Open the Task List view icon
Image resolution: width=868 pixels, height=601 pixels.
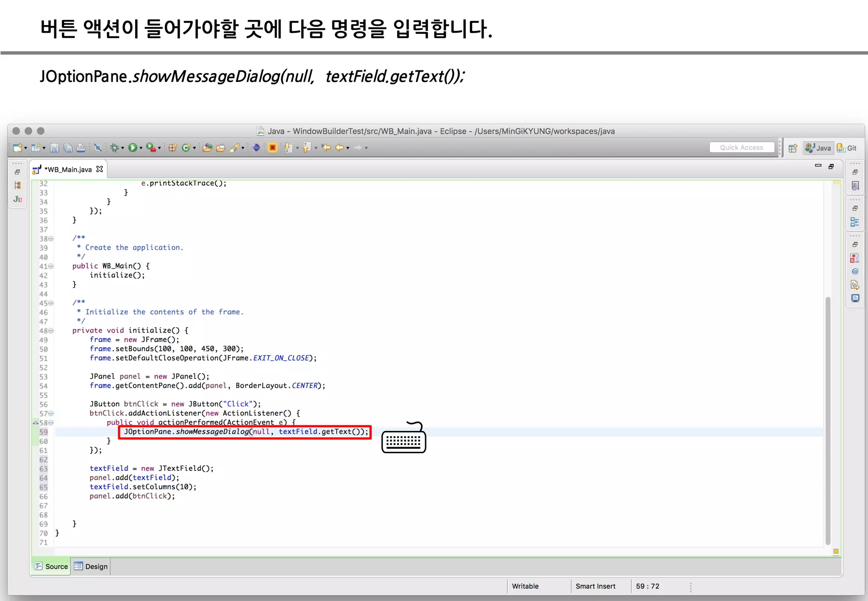[855, 186]
